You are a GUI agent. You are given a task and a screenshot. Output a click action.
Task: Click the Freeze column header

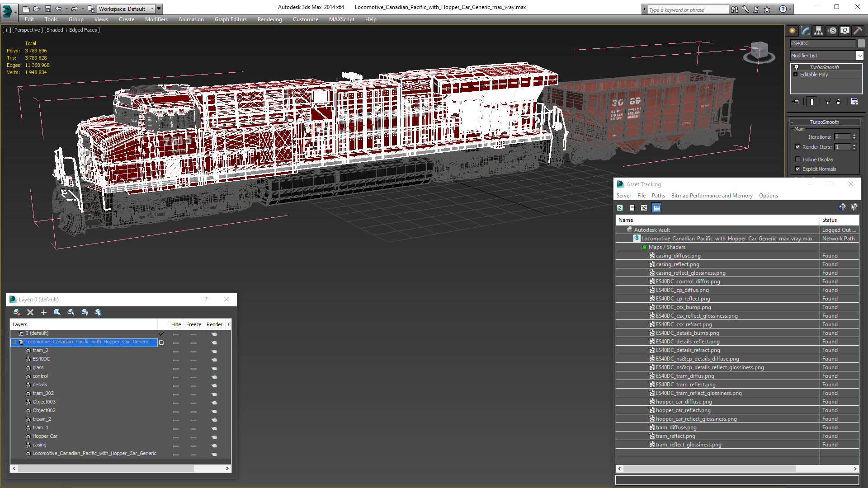point(193,324)
